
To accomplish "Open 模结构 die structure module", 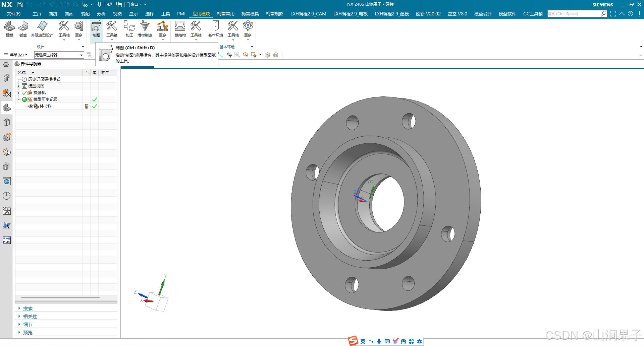I will (x=180, y=29).
